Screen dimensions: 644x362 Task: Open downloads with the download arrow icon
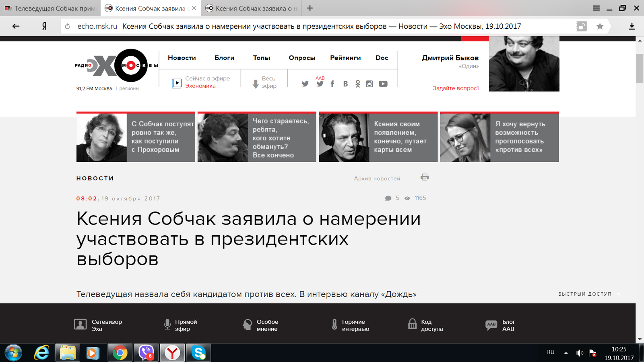[x=632, y=27]
